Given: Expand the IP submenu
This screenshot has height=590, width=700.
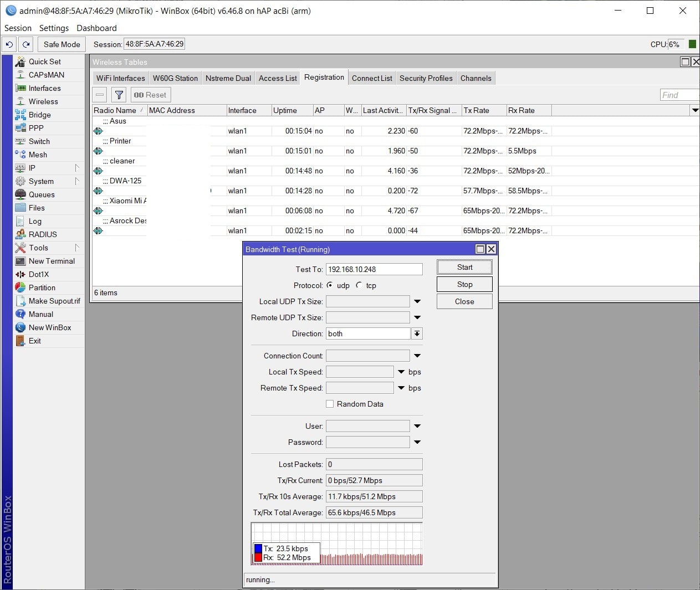Looking at the screenshot, I should tap(77, 168).
